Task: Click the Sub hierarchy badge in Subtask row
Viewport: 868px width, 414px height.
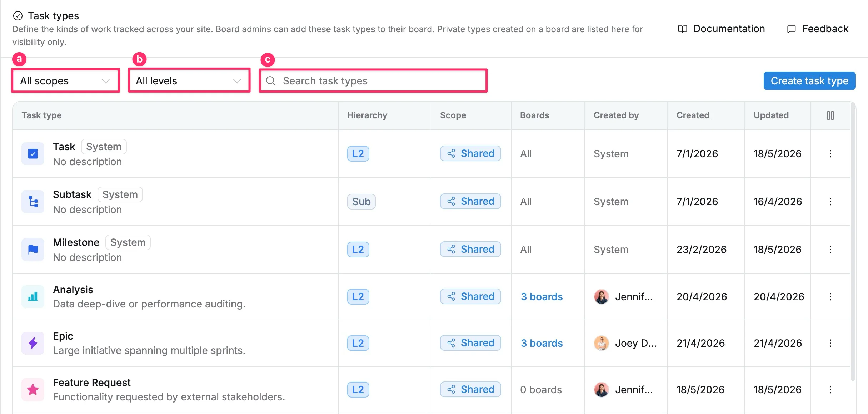Action: [x=361, y=202]
